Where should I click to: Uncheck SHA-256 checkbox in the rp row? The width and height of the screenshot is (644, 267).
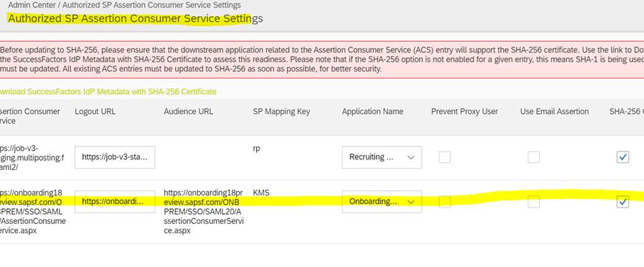pos(623,157)
